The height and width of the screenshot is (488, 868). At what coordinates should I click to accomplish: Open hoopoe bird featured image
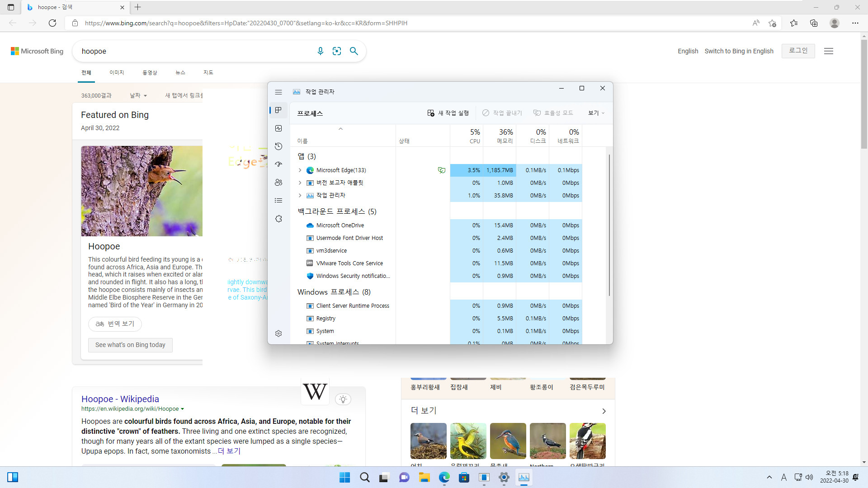pos(142,191)
